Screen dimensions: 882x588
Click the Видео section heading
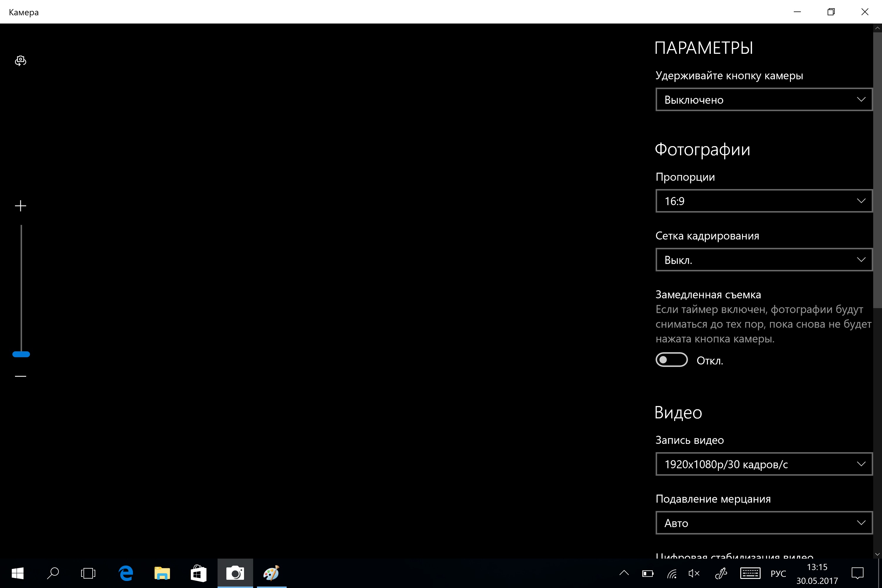[x=678, y=412]
